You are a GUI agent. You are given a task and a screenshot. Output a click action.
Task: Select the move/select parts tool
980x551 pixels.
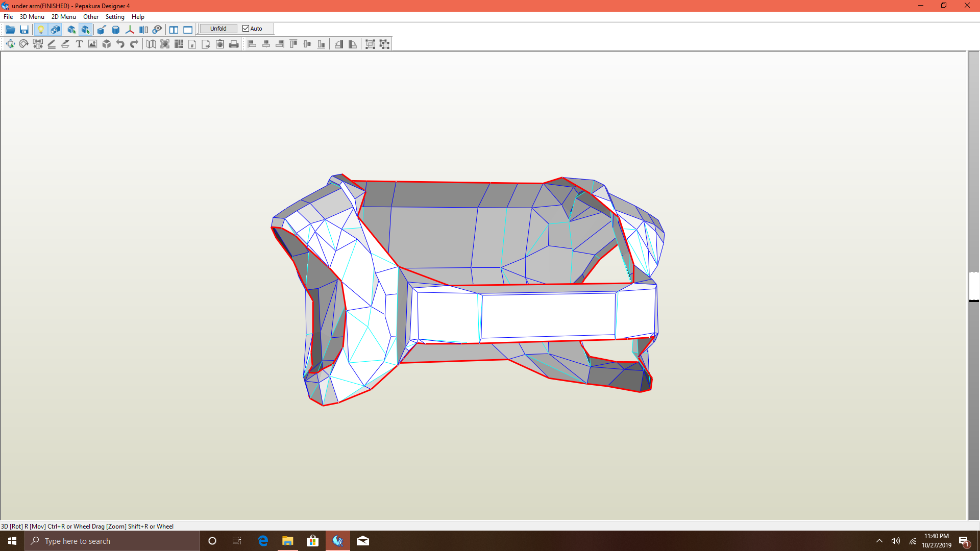10,44
